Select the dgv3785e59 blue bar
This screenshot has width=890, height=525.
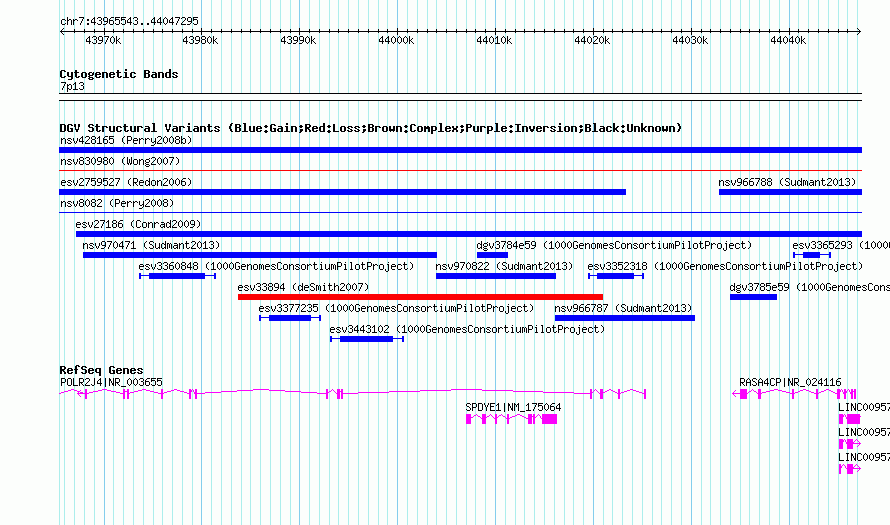(753, 297)
